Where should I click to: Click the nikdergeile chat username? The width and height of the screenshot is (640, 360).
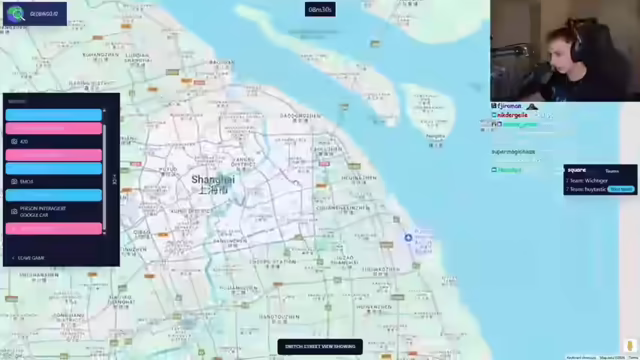(512, 116)
